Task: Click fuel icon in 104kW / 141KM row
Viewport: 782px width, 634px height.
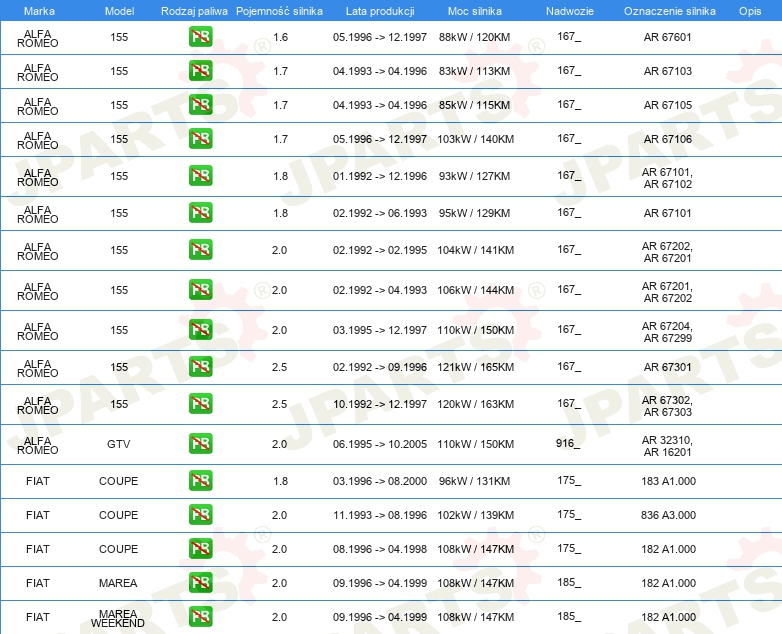Action: click(200, 250)
